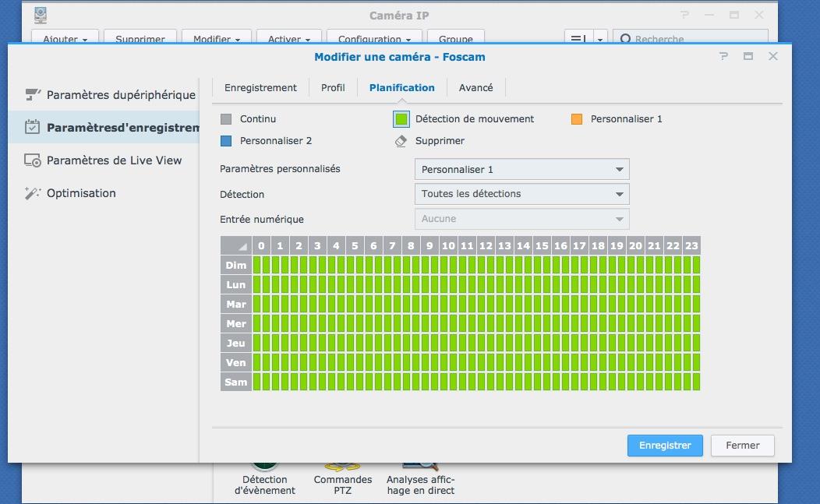820x504 pixels.
Task: Open the Configuration toolbar menu
Action: 374,39
